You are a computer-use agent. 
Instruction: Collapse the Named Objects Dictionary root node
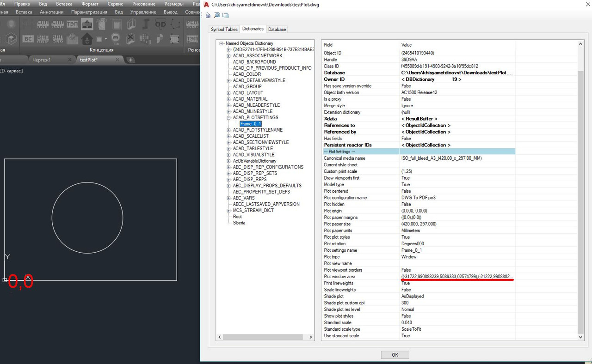[x=222, y=43]
